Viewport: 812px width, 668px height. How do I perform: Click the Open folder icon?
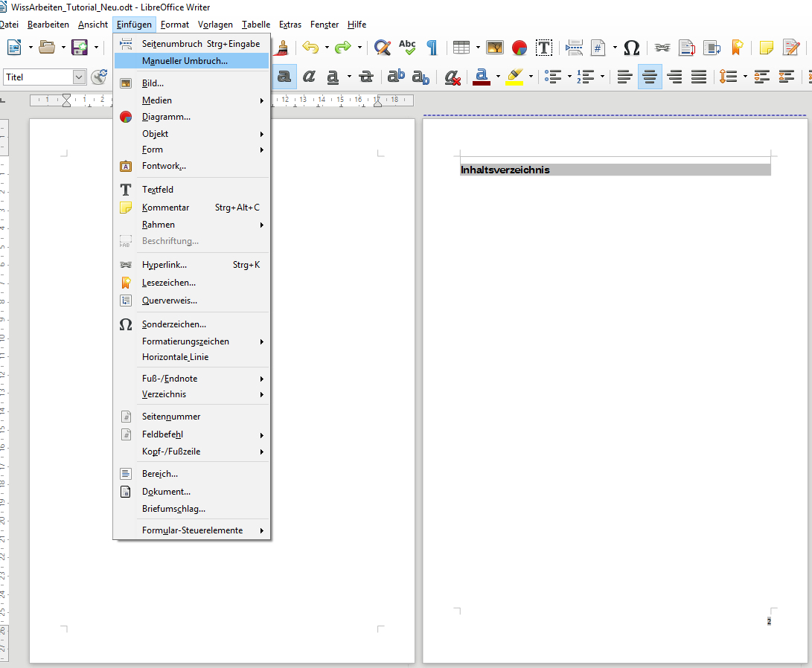47,48
